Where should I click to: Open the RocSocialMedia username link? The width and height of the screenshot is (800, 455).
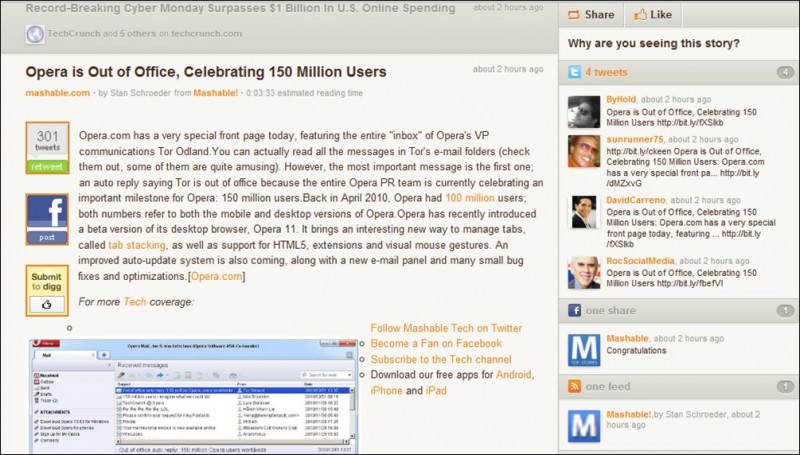point(640,261)
